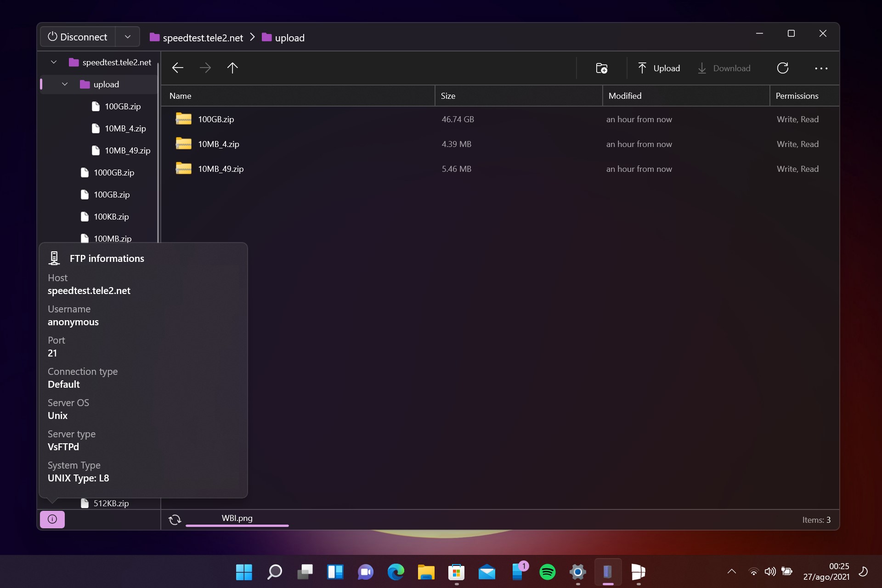
Task: Click the Upload toolbar button
Action: [x=659, y=68]
